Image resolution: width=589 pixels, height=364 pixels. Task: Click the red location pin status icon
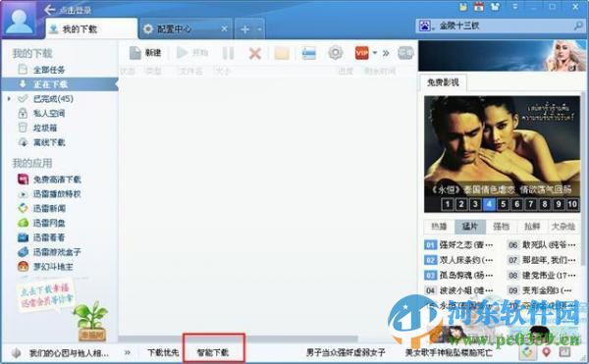tap(547, 352)
